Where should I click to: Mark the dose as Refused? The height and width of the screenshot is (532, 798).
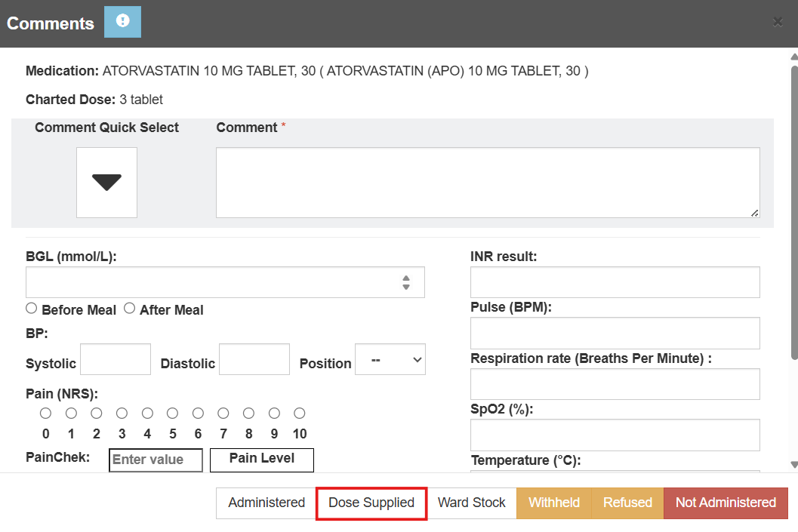(x=627, y=503)
